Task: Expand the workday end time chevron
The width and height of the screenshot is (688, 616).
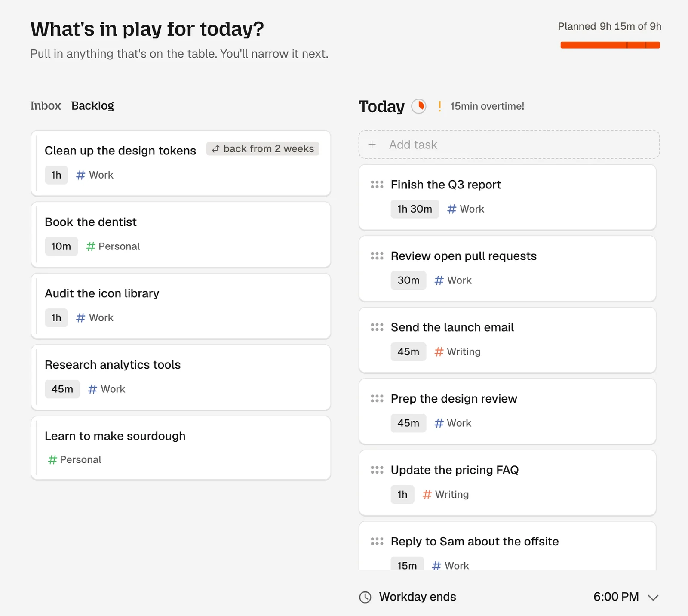Action: pyautogui.click(x=654, y=598)
